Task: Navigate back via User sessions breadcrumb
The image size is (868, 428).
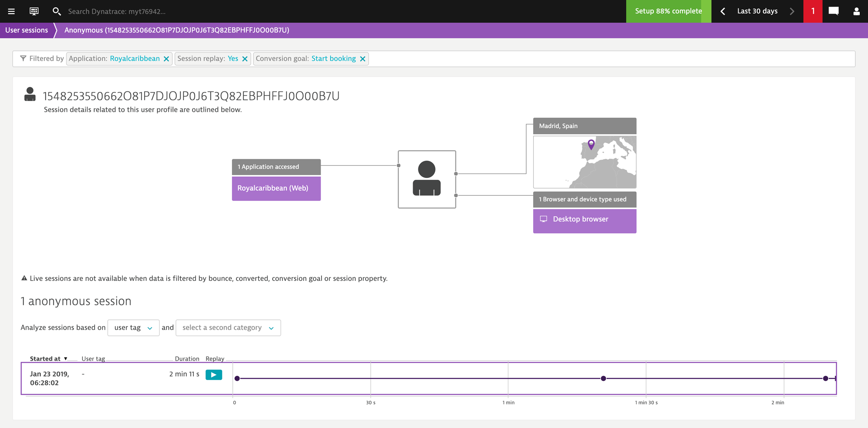Action: coord(26,30)
